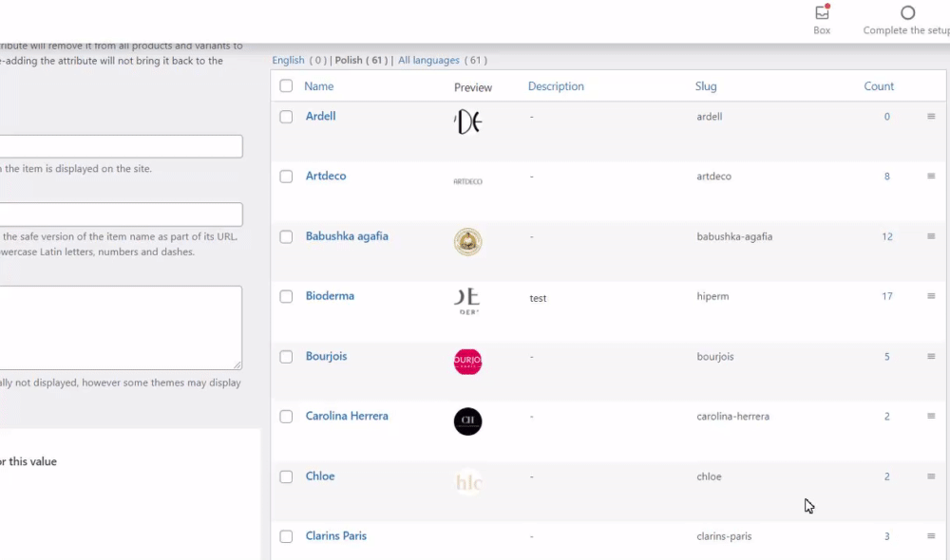This screenshot has height=560, width=950.
Task: Click the Description resize grip corner
Action: (237, 364)
